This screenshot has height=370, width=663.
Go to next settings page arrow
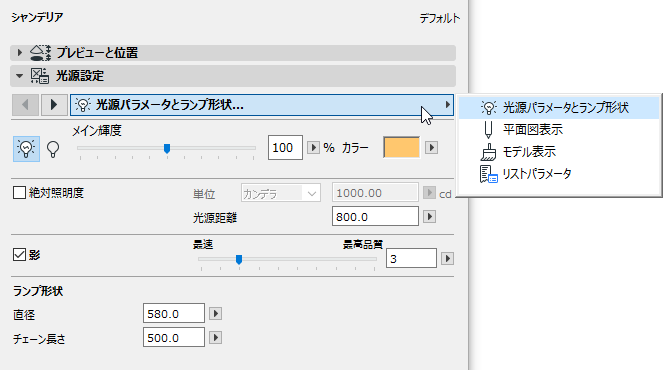(54, 104)
